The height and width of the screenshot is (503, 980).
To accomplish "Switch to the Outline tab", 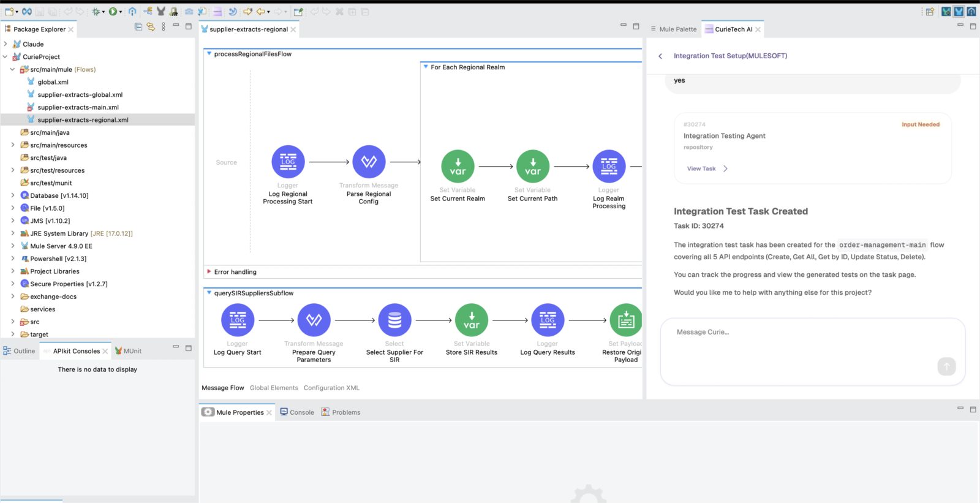I will [x=19, y=351].
